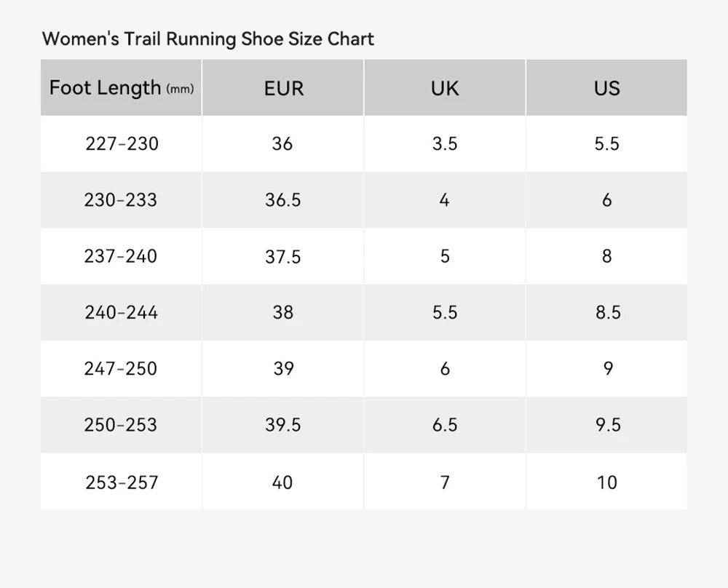Click the US size 10 cell
This screenshot has height=588, width=728.
pos(606,482)
